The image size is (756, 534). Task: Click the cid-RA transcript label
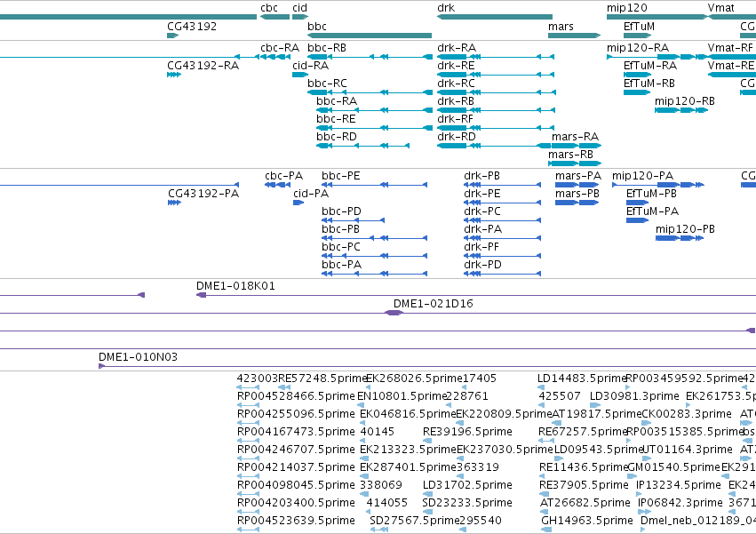click(311, 66)
